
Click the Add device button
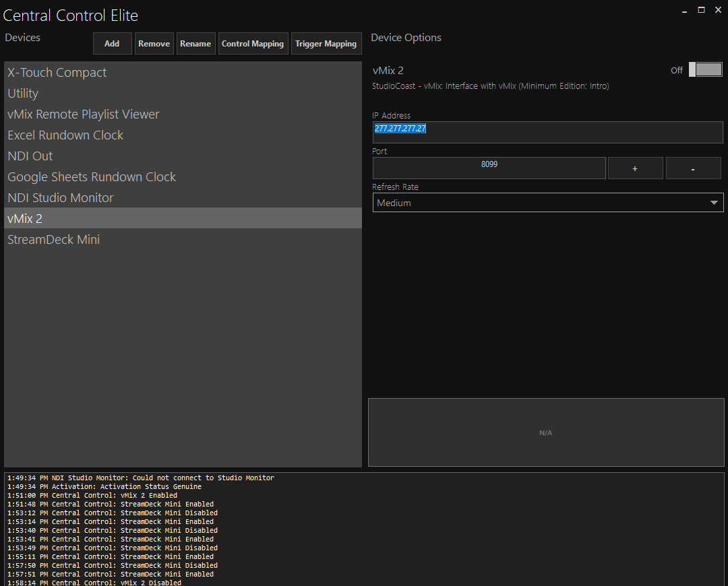click(x=112, y=44)
